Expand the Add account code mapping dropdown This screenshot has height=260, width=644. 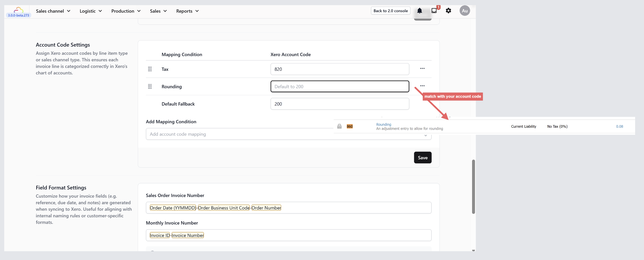coord(237,134)
